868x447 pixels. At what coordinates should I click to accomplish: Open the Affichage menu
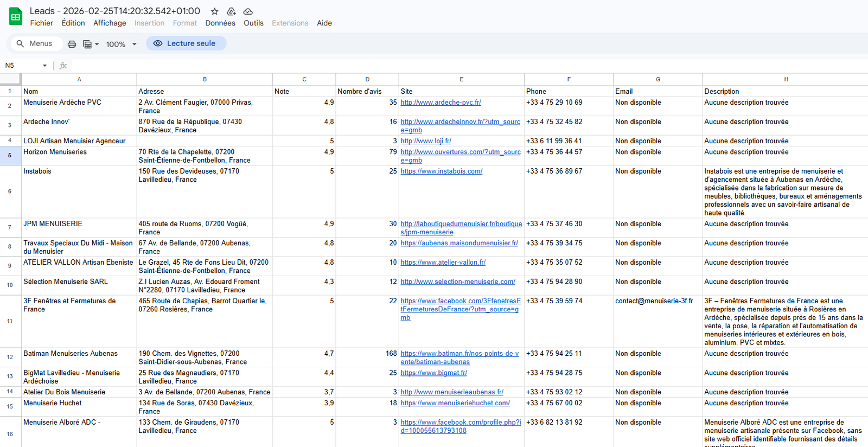click(x=110, y=23)
